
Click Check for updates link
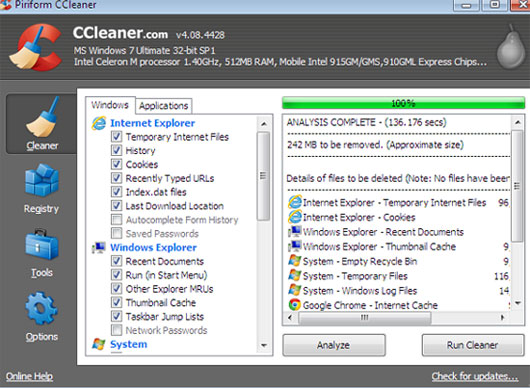(475, 376)
